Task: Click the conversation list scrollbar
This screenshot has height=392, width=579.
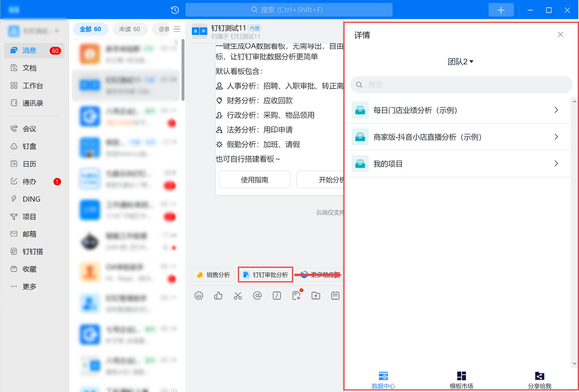Action: click(x=183, y=70)
